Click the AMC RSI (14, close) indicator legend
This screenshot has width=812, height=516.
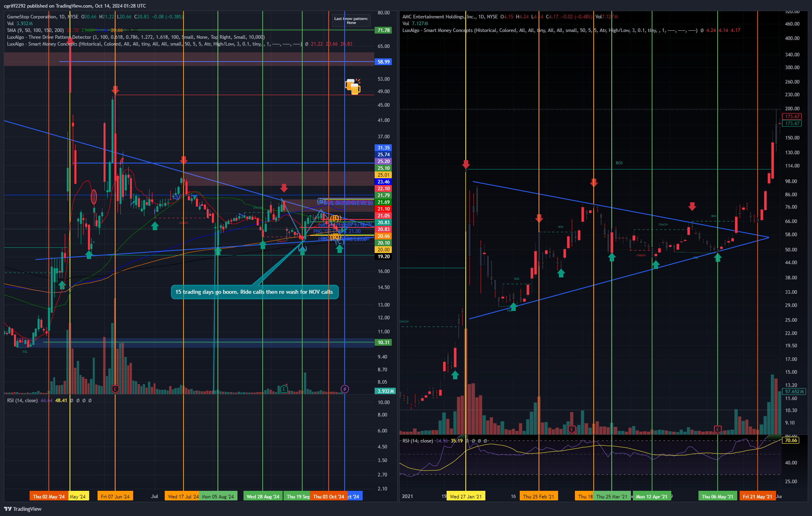click(x=418, y=441)
